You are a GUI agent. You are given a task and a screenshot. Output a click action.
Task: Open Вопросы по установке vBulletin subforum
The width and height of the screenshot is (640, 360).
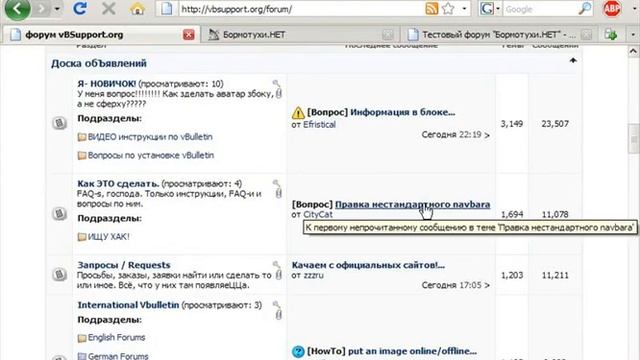(x=151, y=155)
